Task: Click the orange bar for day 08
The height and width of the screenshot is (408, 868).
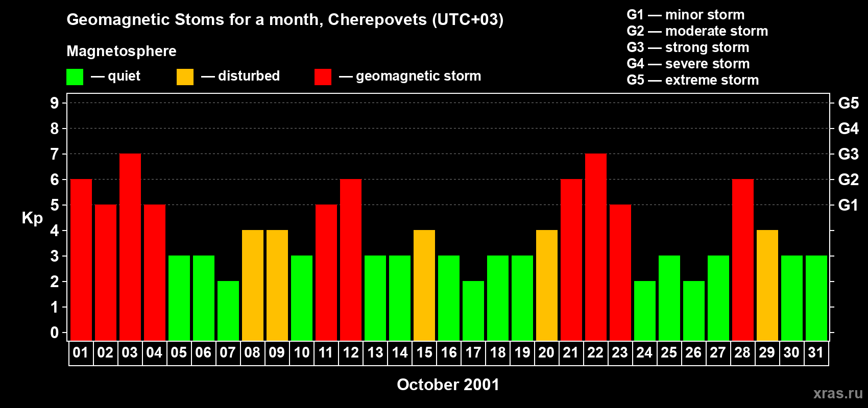Action: point(253,285)
